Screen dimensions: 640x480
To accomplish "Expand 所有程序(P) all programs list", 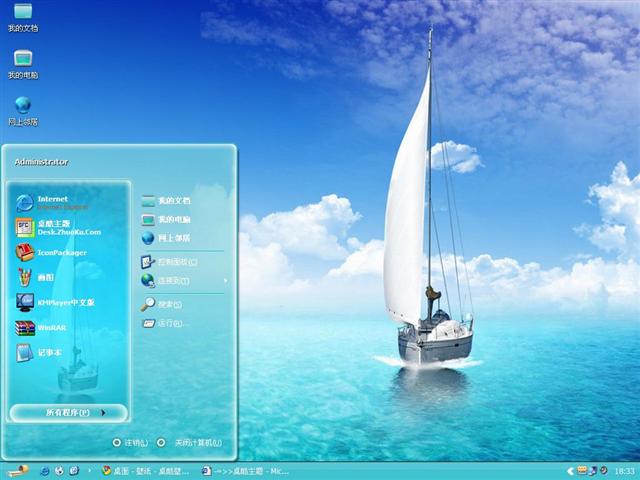I will [x=69, y=413].
